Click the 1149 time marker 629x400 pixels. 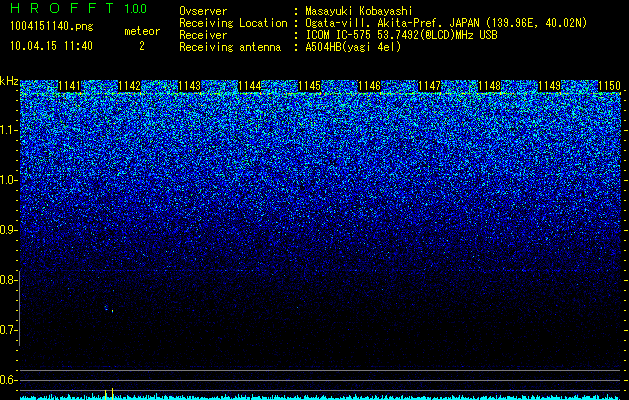(x=550, y=86)
